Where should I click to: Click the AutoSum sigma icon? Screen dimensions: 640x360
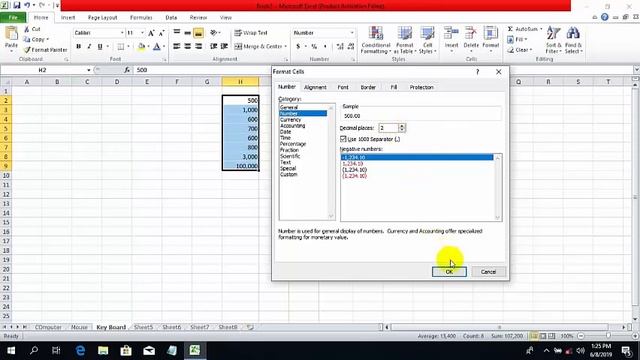510,29
